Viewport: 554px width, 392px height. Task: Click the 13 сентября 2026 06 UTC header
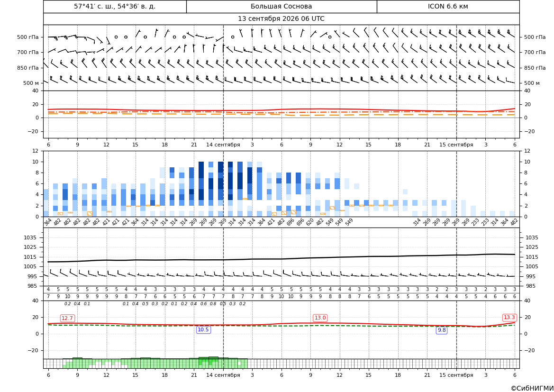(x=281, y=19)
